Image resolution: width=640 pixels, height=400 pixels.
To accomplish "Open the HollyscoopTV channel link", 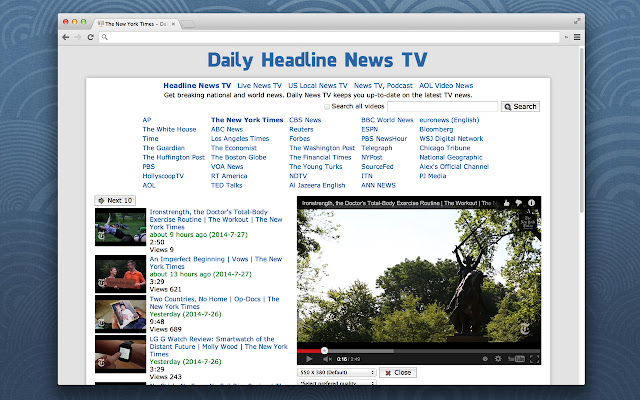I will pyautogui.click(x=163, y=176).
